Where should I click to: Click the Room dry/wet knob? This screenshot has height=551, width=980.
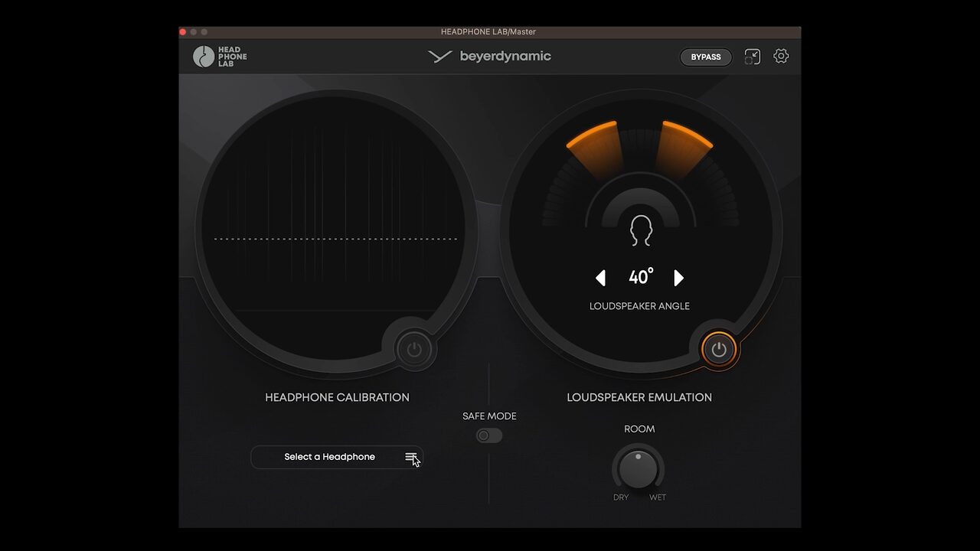pos(638,468)
